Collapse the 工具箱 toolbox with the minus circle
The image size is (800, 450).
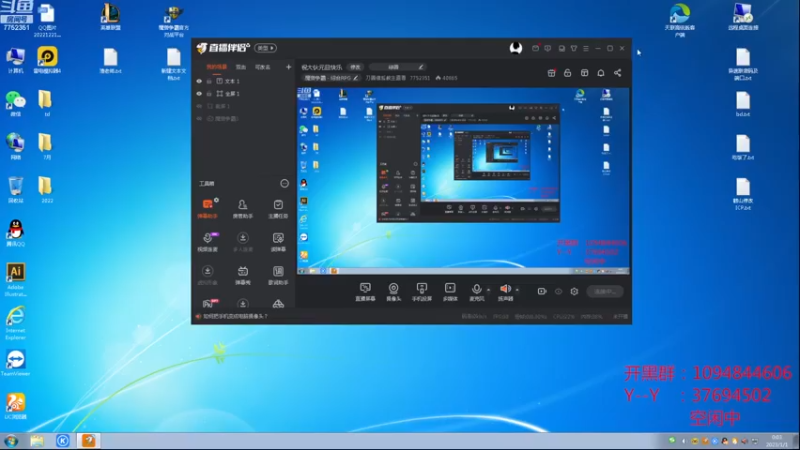284,183
